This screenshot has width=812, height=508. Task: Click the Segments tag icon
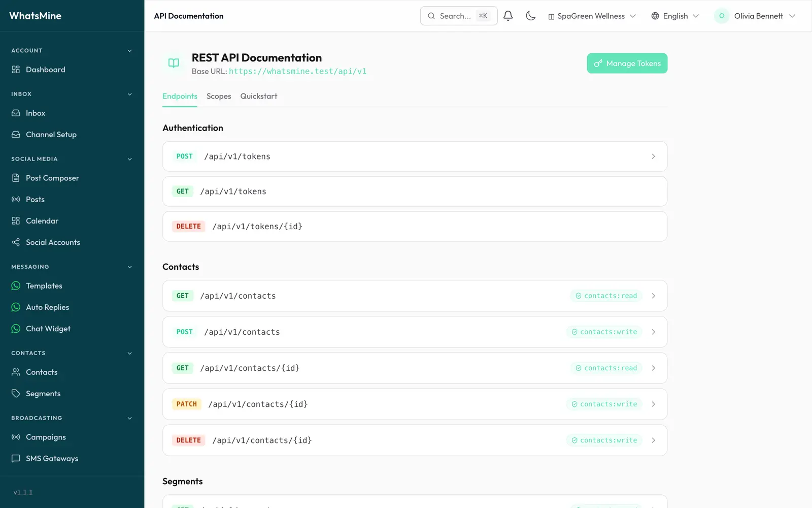pos(16,394)
